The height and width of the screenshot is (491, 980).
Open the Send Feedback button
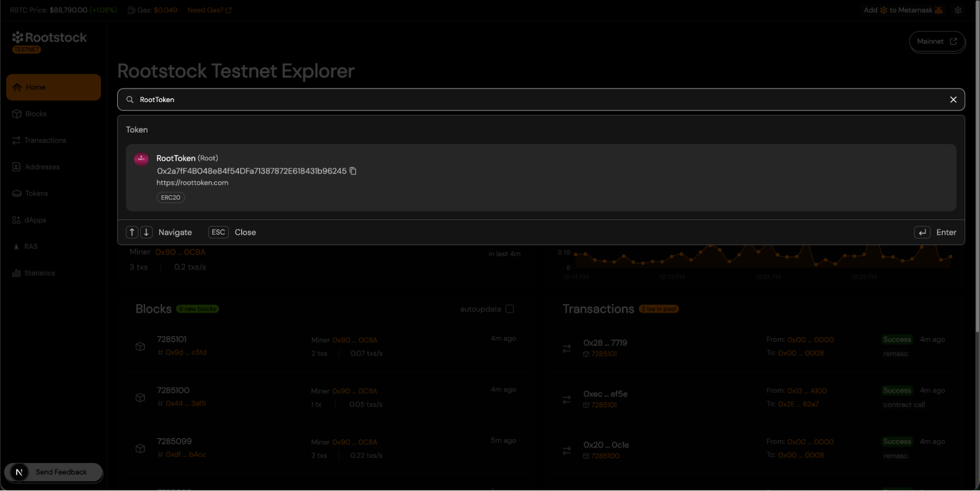[x=53, y=472]
